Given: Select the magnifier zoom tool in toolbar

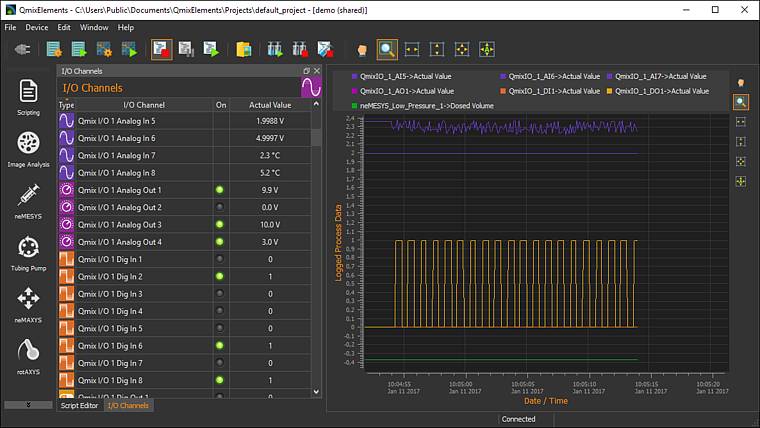Looking at the screenshot, I should point(387,49).
